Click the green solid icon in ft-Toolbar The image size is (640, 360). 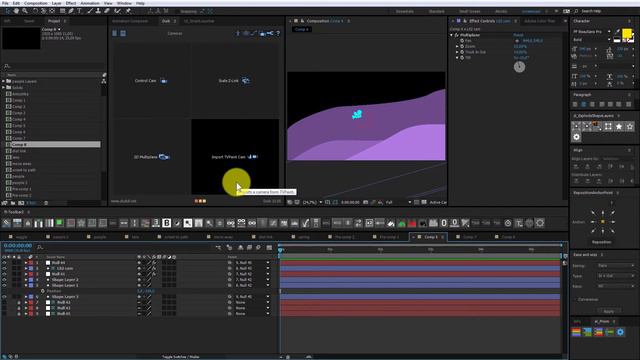(60, 223)
